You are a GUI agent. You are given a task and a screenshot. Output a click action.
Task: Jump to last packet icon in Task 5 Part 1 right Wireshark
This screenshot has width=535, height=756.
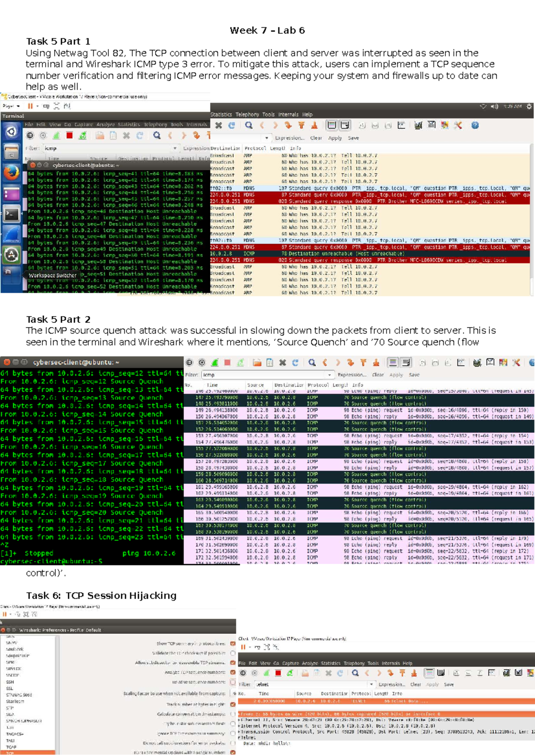click(314, 126)
